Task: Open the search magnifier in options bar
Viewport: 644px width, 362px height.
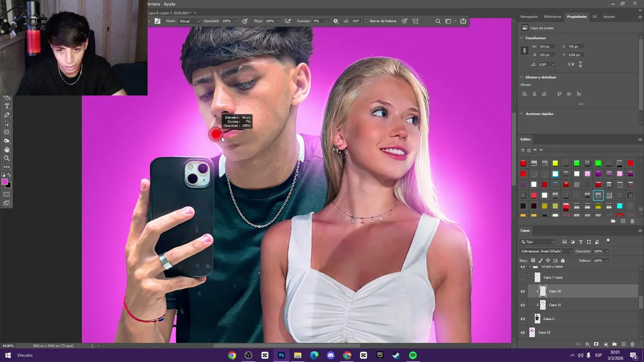Action: pyautogui.click(x=438, y=21)
